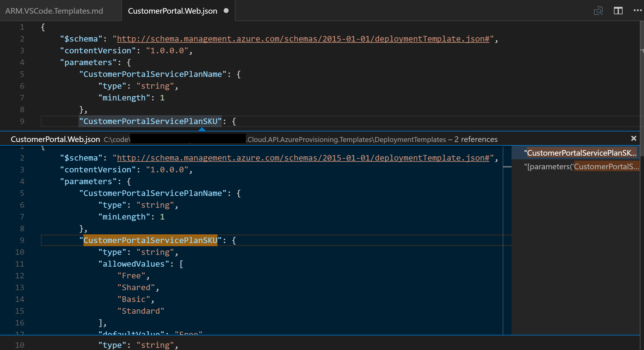Close the references peek view
This screenshot has height=350, width=644.
[633, 139]
